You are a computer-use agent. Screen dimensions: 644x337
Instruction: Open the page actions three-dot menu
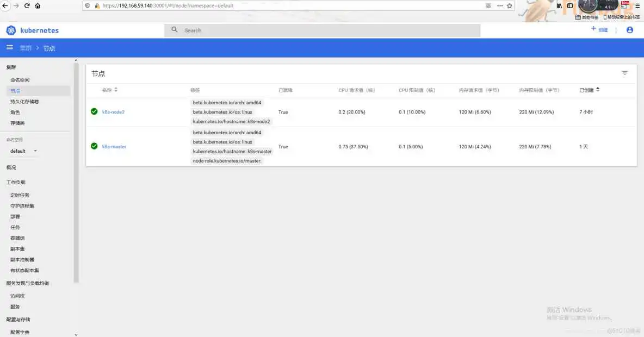pos(500,6)
